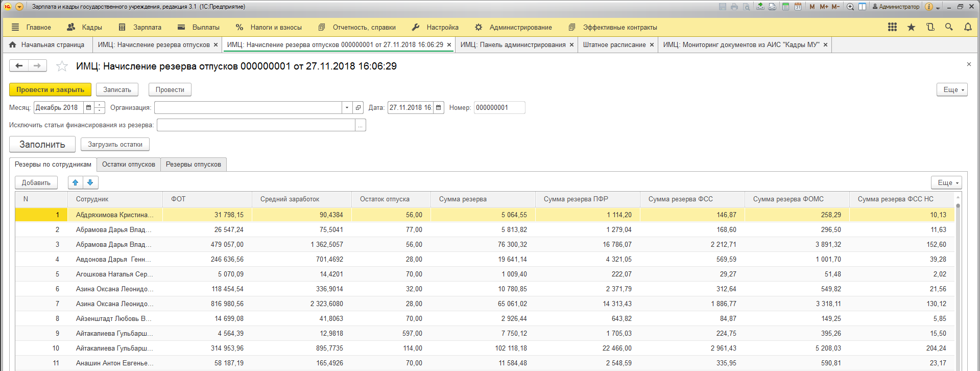Open the date picker for the Дата field
The height and width of the screenshot is (371, 980).
[x=438, y=108]
